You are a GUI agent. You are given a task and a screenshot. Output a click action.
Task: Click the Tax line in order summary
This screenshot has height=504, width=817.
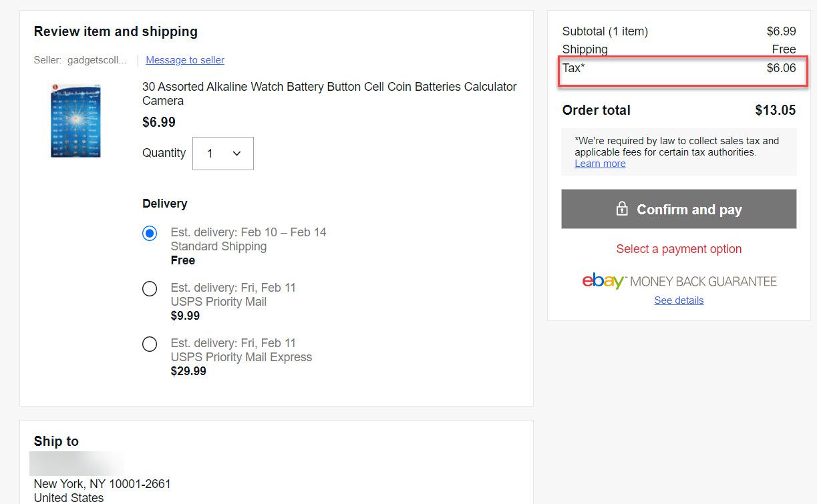pos(679,68)
